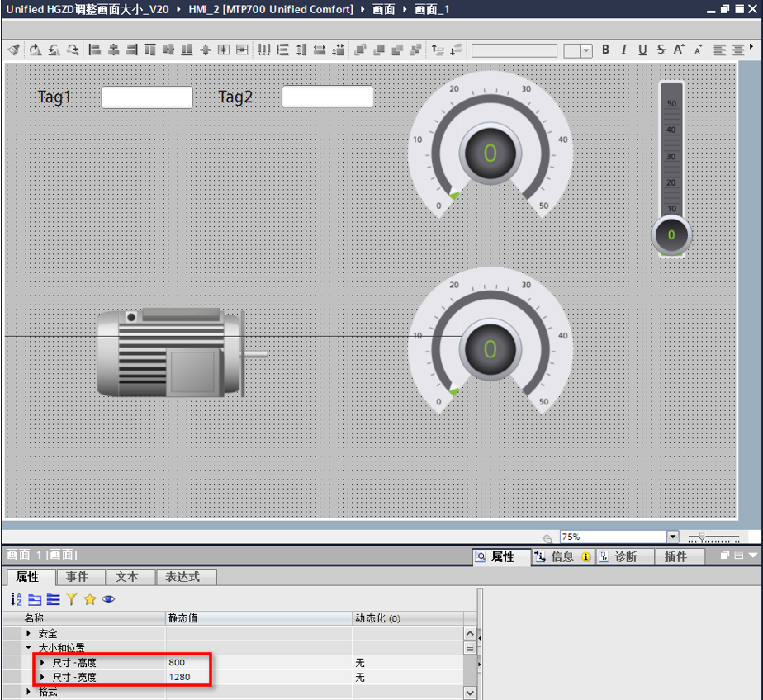This screenshot has height=700, width=763.
Task: Toggle the eye visibility icon in properties
Action: [x=108, y=599]
